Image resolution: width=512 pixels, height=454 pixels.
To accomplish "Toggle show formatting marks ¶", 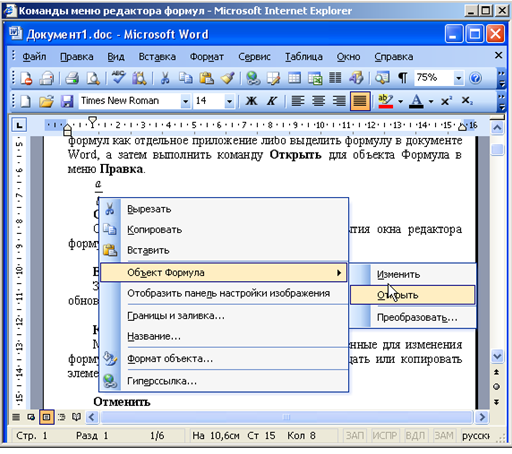I will tap(403, 78).
